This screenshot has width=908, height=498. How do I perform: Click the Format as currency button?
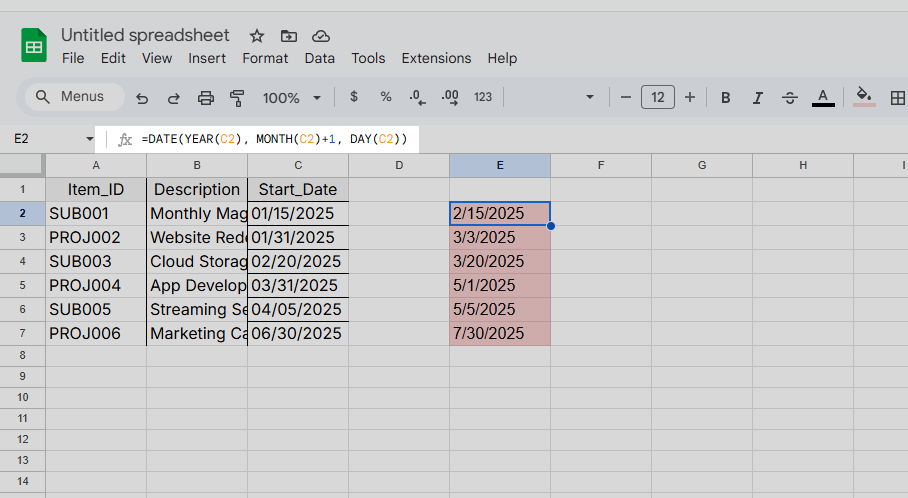354,98
